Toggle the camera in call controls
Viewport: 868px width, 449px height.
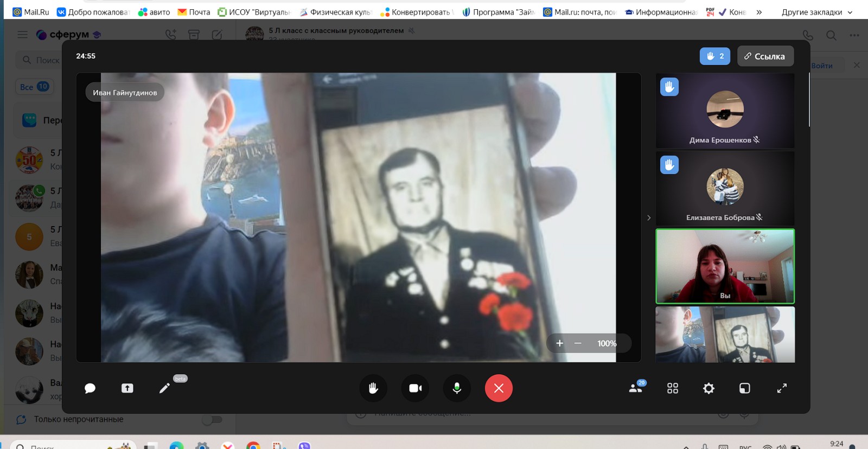(416, 388)
